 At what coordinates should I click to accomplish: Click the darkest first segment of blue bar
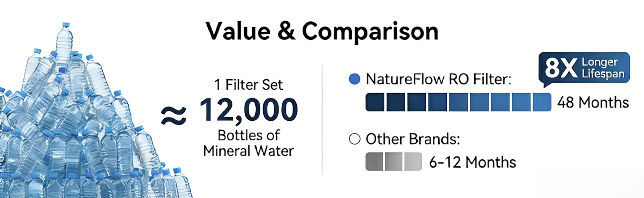[375, 102]
